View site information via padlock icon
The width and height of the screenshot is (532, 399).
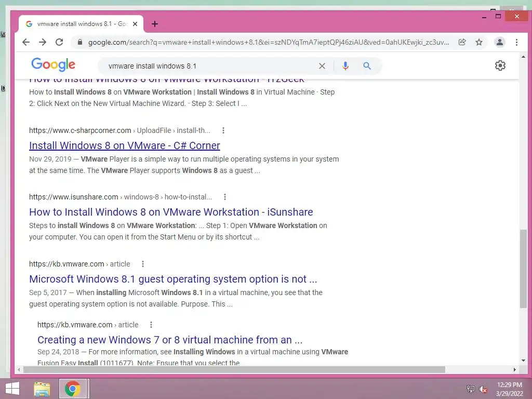coord(80,42)
